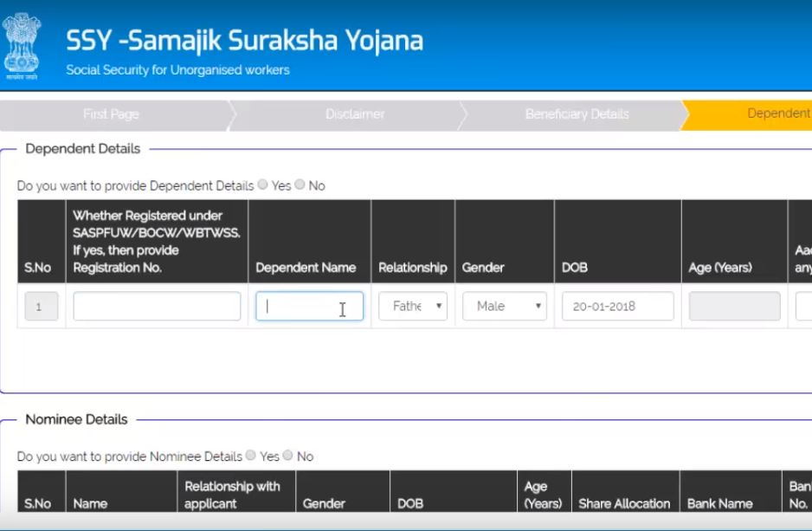
Task: Open the Relationship dropdown in dependent row
Action: click(x=413, y=306)
